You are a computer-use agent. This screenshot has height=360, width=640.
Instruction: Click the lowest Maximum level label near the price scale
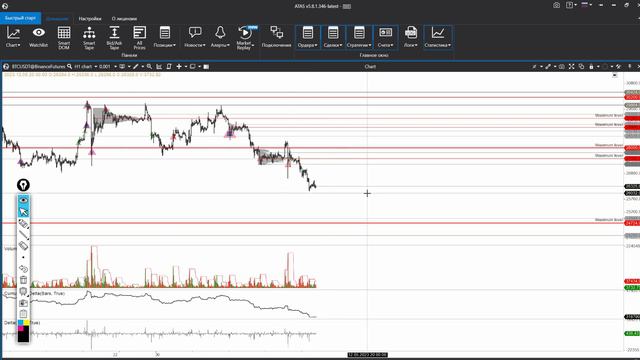pos(609,220)
